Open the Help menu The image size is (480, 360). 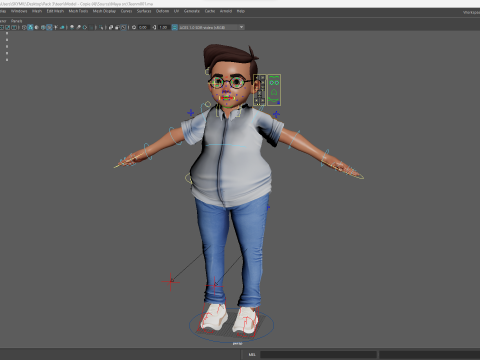241,11
